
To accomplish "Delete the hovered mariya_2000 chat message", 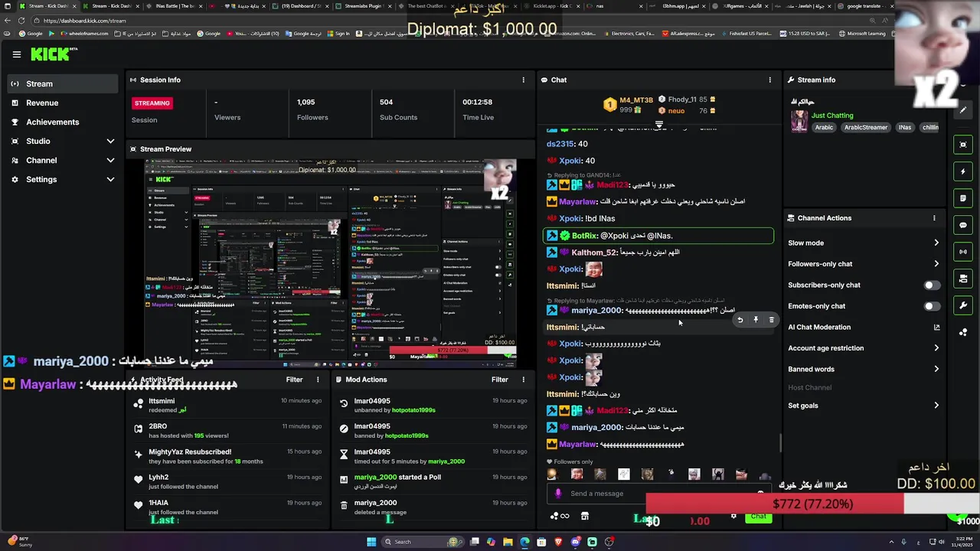I will click(771, 320).
